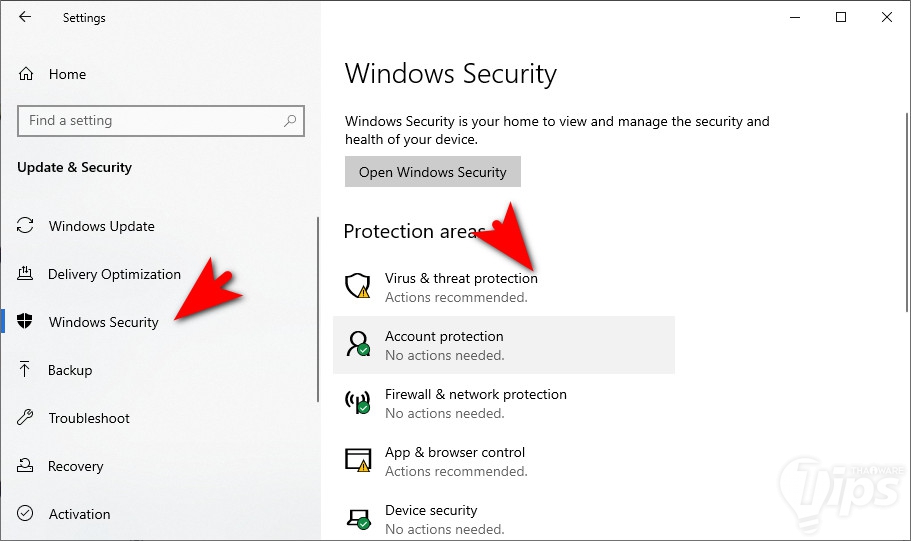The width and height of the screenshot is (911, 541).
Task: Click the Firewall & network protection icon
Action: tap(357, 402)
